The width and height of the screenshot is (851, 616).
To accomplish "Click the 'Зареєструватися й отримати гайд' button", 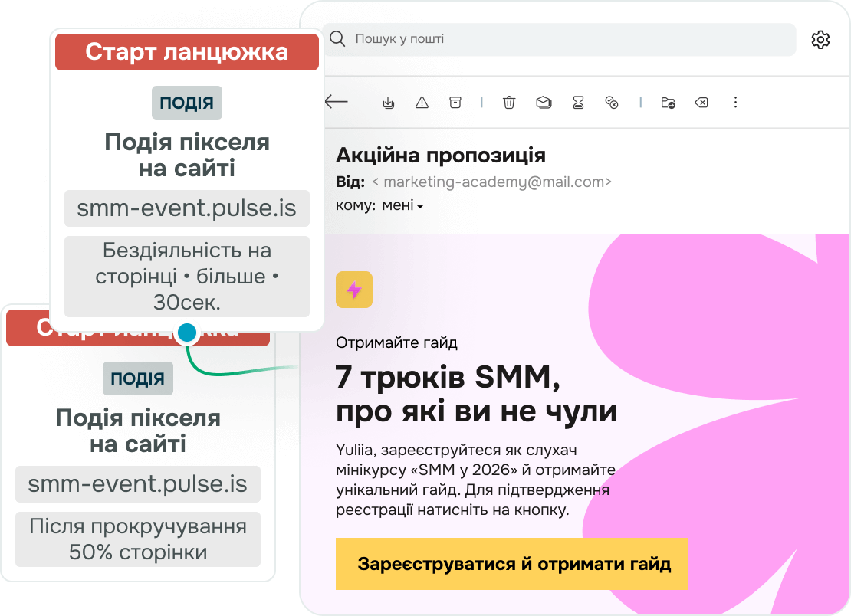I will (511, 563).
